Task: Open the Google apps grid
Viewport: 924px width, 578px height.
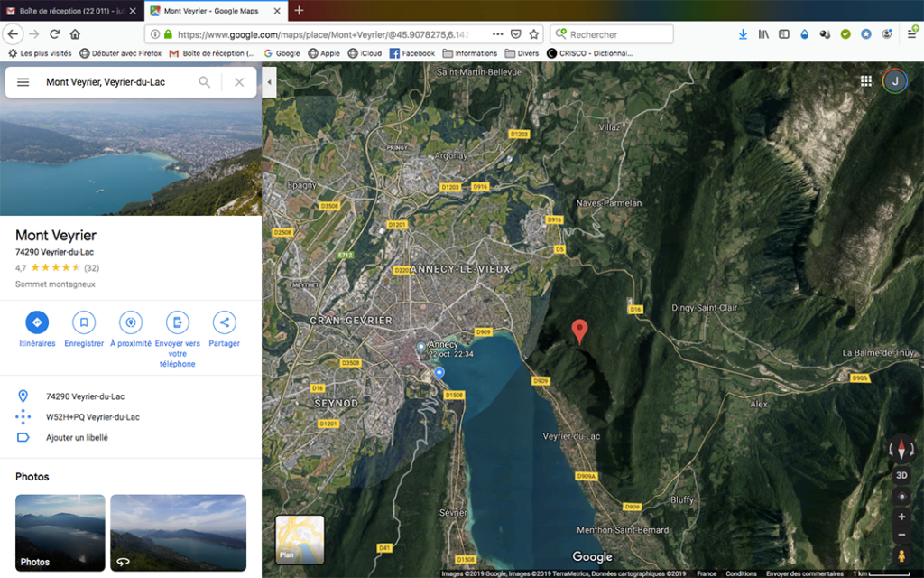Action: (x=866, y=81)
